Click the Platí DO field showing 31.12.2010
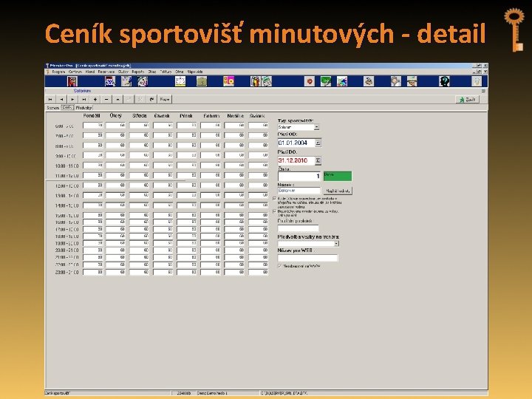This screenshot has height=399, width=532. 296,160
